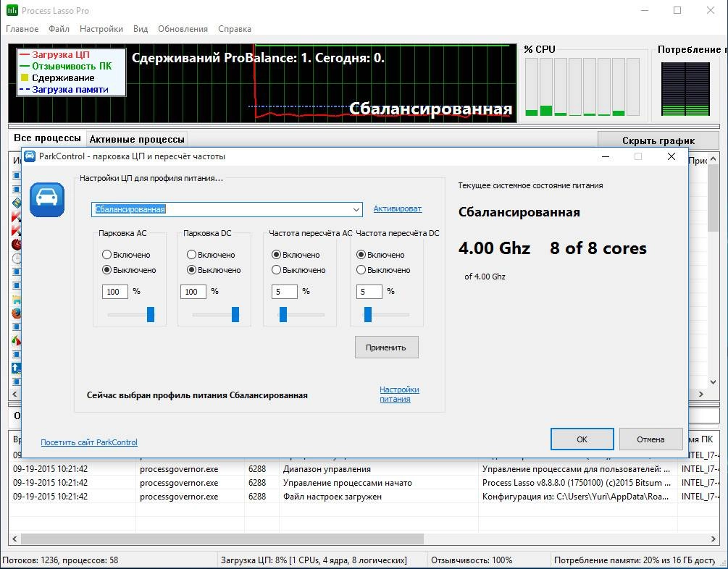Open the Настройки menu
Viewport: 728px width, 569px height.
click(101, 29)
